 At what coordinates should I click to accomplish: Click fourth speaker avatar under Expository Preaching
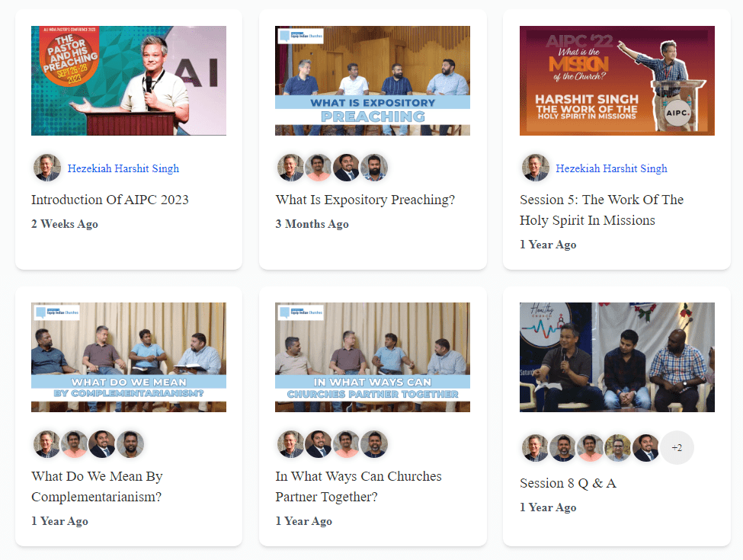(x=374, y=168)
